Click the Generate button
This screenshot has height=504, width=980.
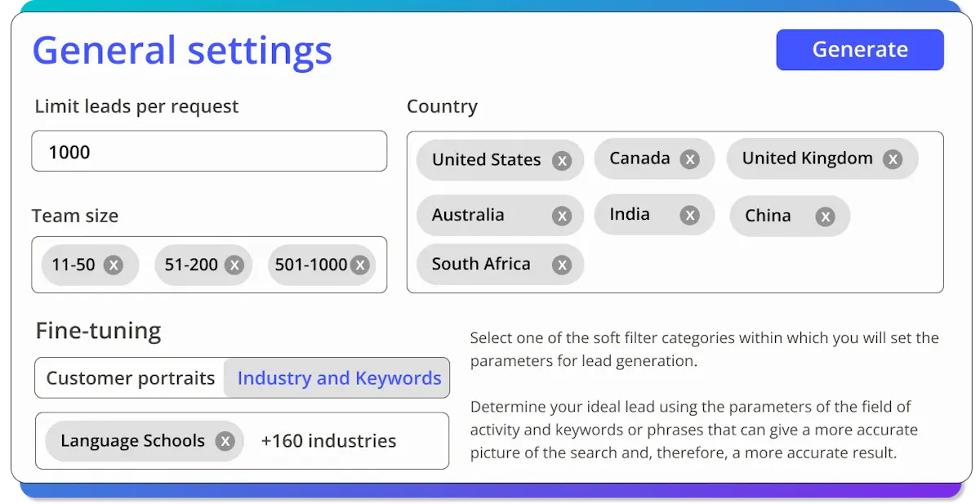point(860,50)
